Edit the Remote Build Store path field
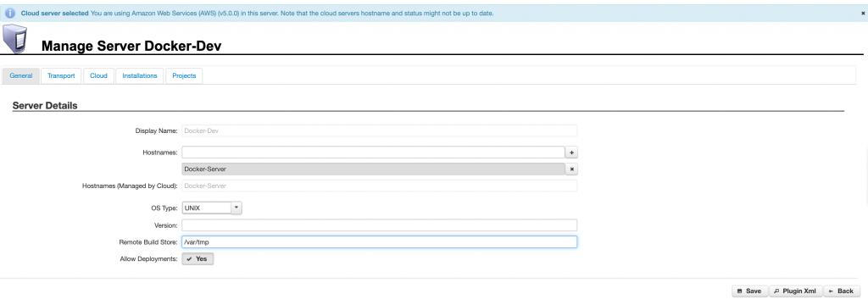 379,242
